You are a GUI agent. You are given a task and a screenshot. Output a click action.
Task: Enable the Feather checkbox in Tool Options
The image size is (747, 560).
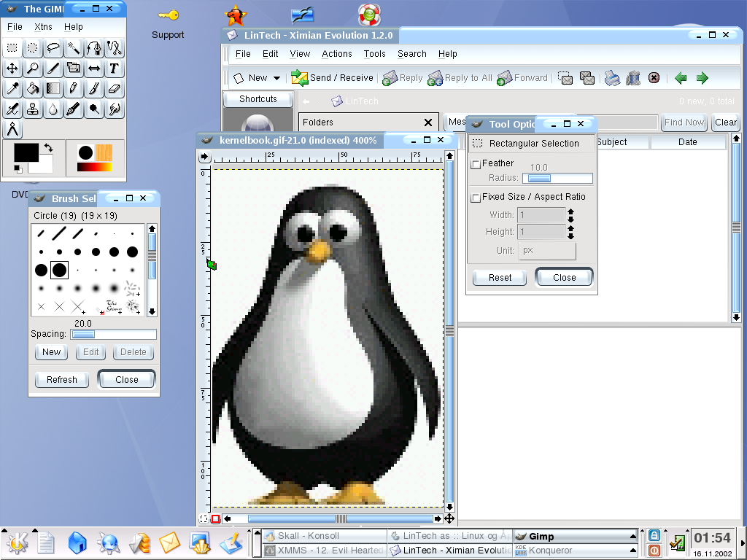(476, 164)
